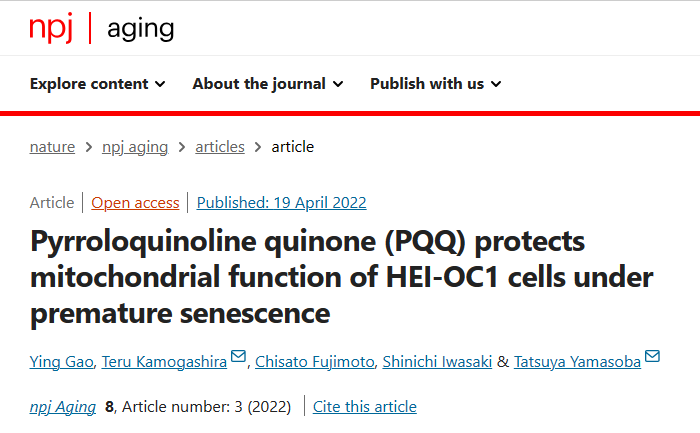Expand the Explore content chevron

tap(160, 84)
